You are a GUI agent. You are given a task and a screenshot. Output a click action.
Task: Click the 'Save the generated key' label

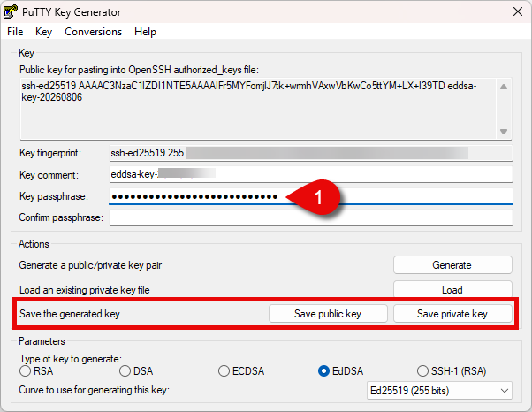coord(70,314)
